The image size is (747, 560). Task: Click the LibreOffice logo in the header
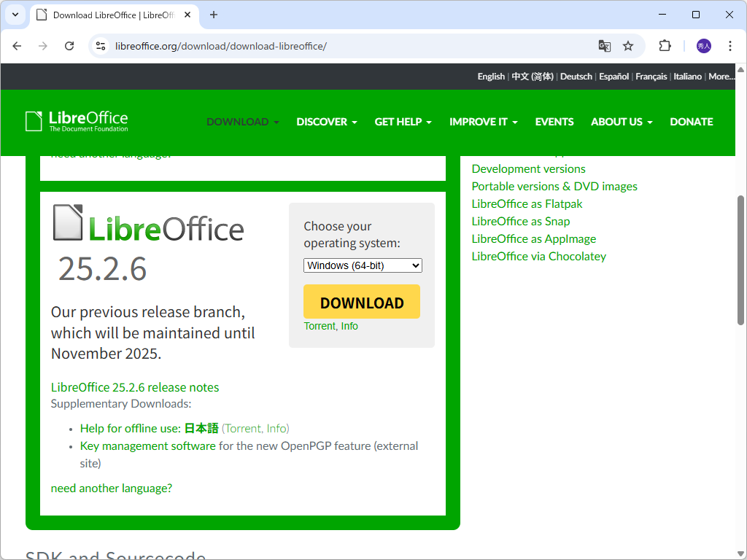tap(76, 121)
